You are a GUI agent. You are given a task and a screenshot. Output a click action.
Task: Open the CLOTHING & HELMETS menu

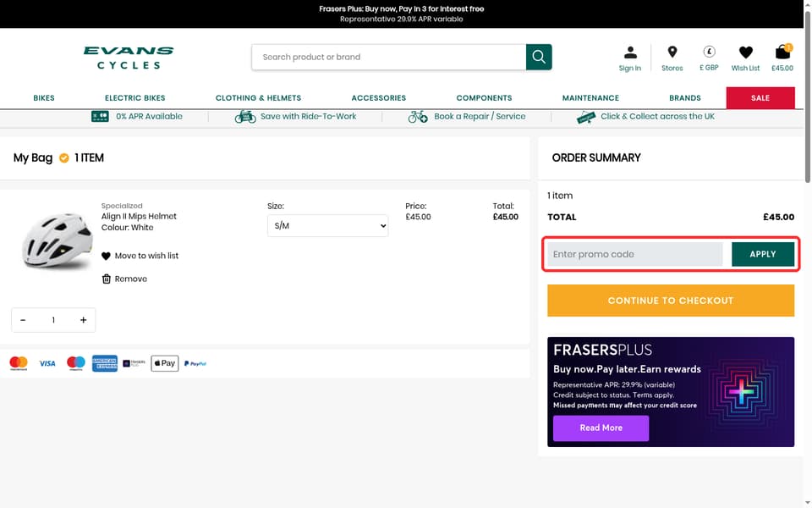[x=259, y=98]
